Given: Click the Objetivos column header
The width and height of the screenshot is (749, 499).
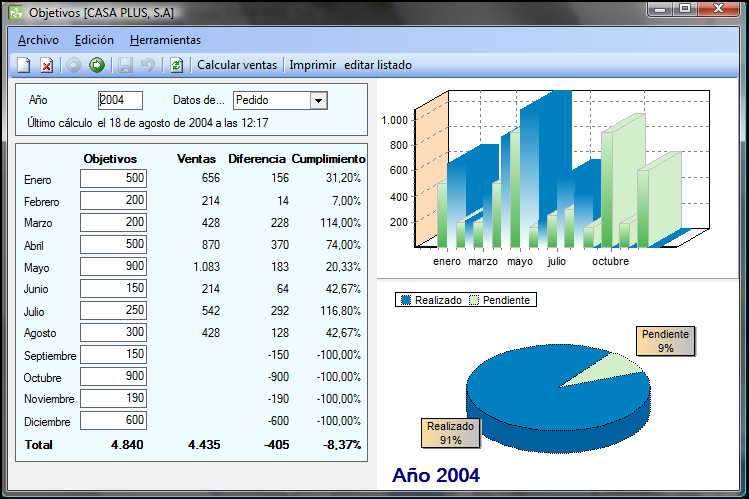Looking at the screenshot, I should (x=110, y=159).
